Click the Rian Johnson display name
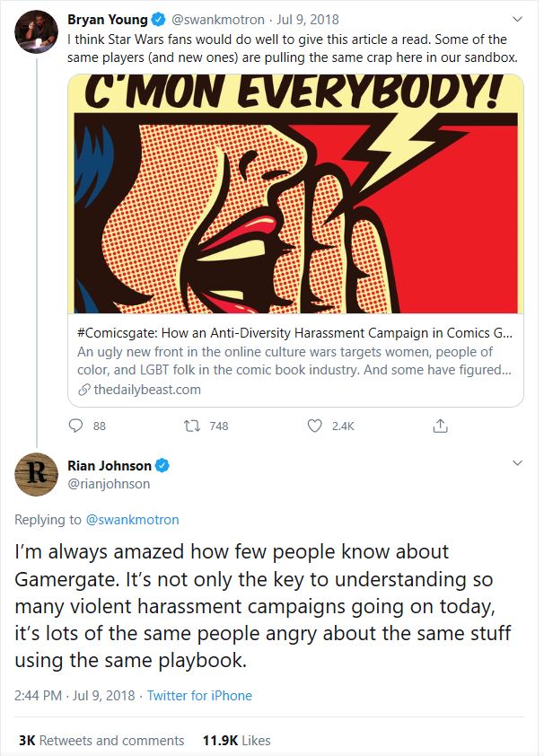The height and width of the screenshot is (756, 544). [110, 465]
